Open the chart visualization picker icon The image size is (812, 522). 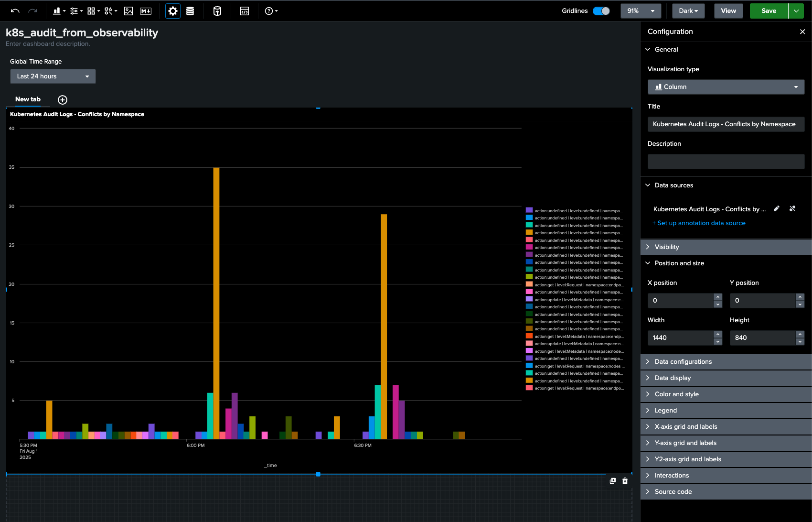click(57, 11)
